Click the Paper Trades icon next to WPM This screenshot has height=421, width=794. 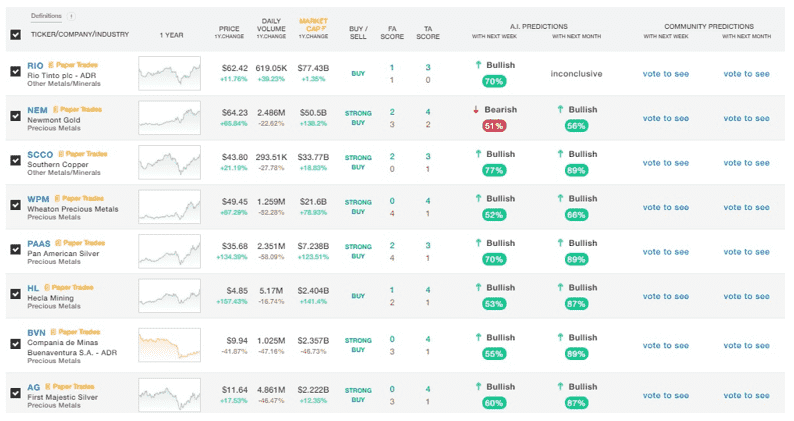click(57, 199)
